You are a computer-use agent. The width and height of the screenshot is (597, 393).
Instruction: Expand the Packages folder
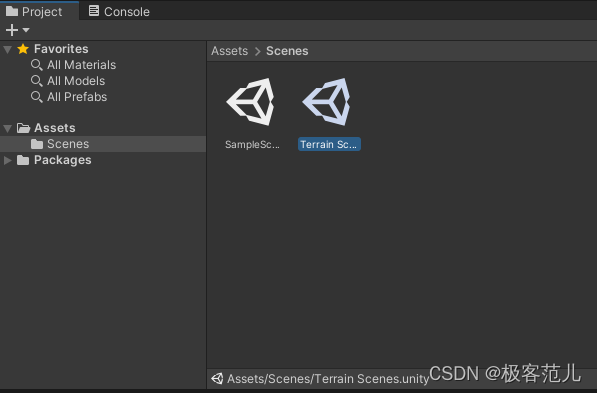[x=7, y=160]
